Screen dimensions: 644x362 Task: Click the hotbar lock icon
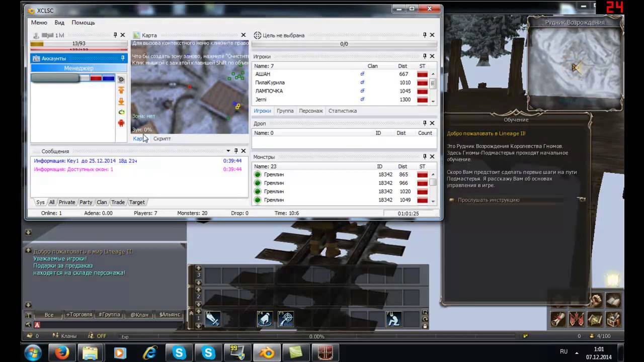(x=425, y=326)
